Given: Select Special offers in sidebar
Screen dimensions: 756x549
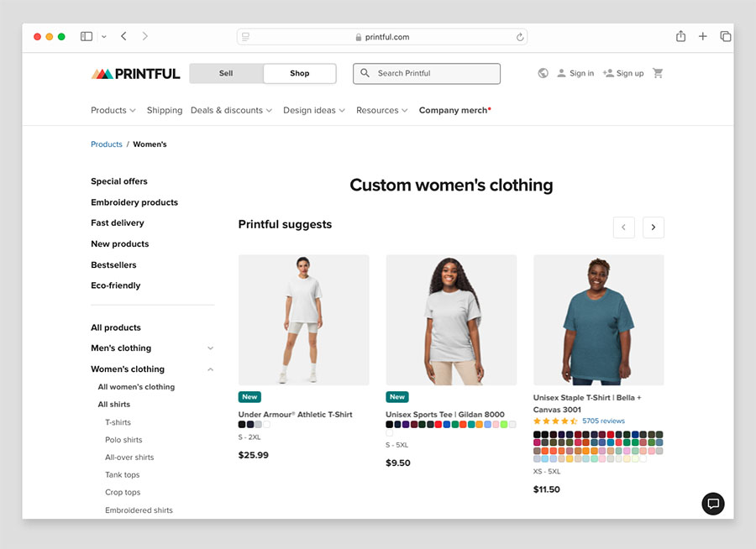Looking at the screenshot, I should pos(119,181).
